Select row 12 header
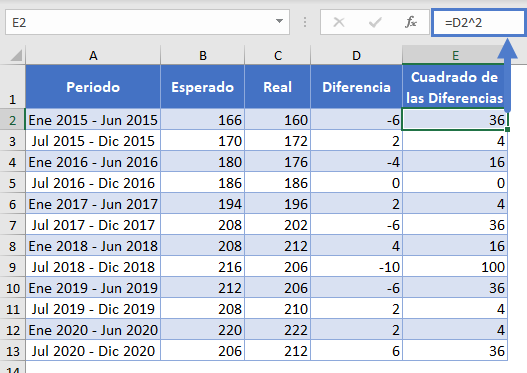 [x=12, y=330]
